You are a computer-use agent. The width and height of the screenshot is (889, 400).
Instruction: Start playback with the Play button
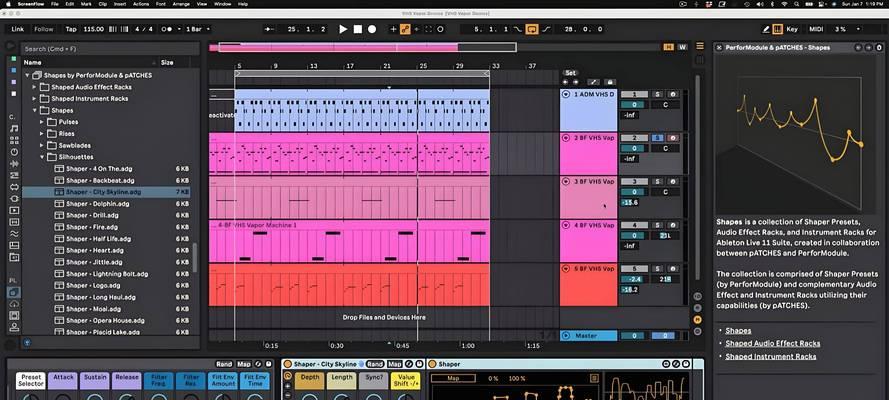tap(343, 29)
